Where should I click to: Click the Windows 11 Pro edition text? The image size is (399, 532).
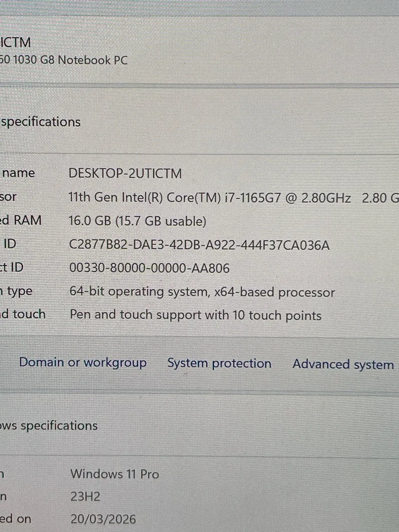[114, 474]
